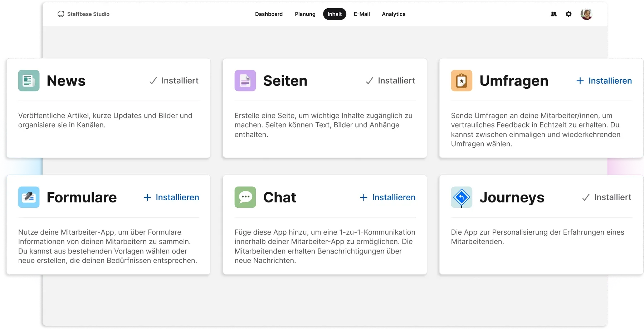Open the Dashboard tab

(269, 14)
